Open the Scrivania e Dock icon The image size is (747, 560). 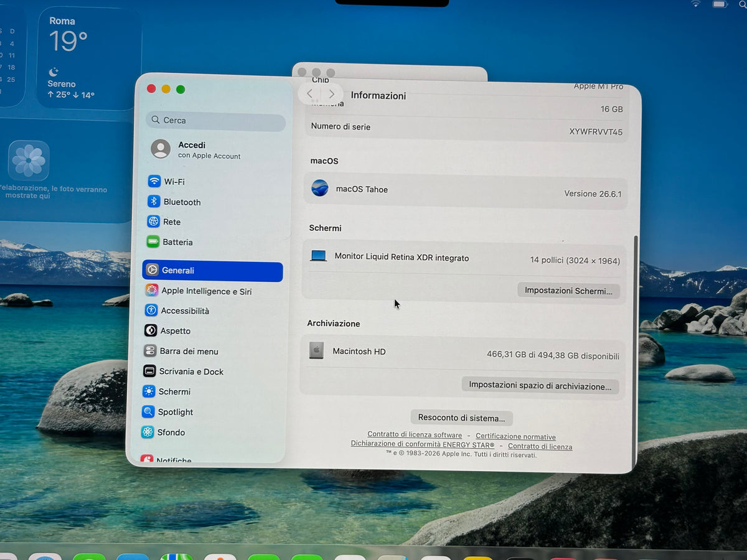pyautogui.click(x=149, y=371)
